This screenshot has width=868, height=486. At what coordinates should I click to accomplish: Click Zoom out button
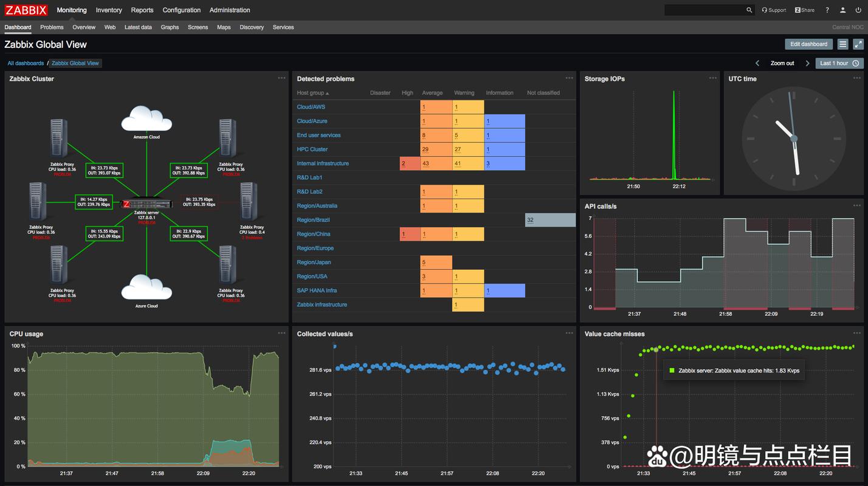782,63
